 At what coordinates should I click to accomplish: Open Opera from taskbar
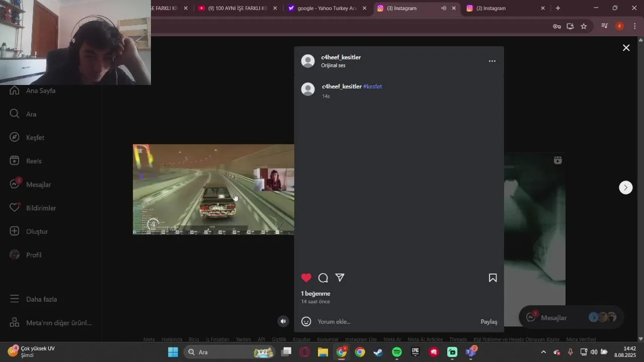coord(304,352)
